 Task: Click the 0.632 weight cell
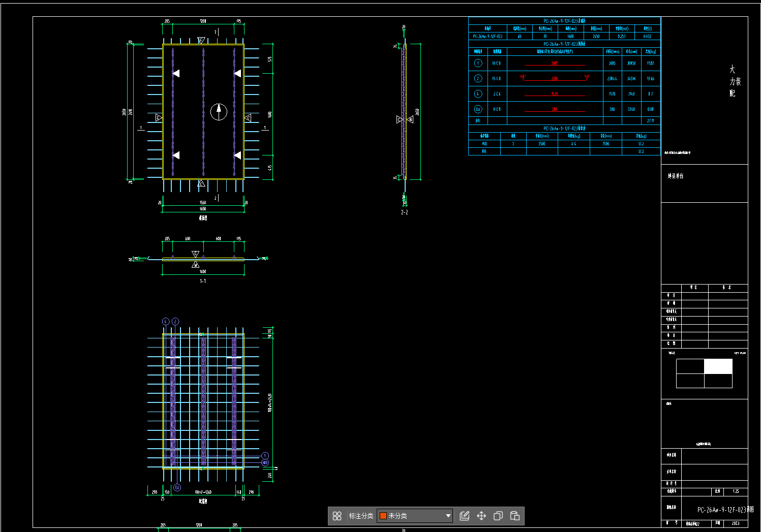647,37
